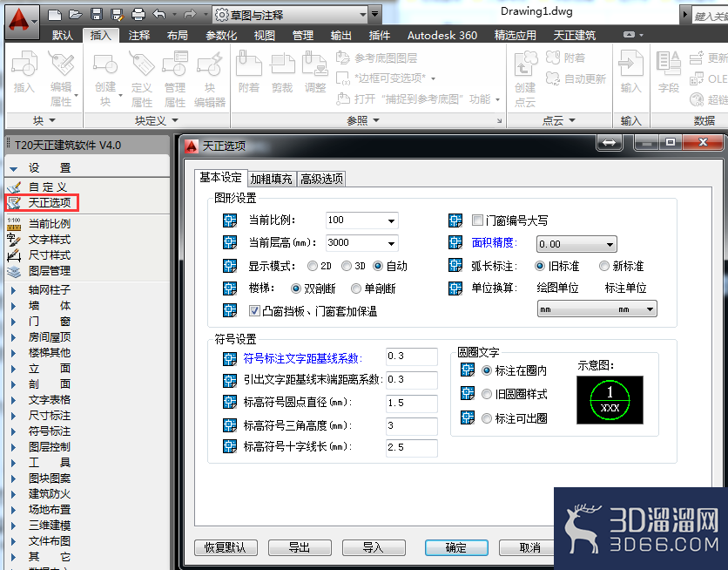Screen dimensions: 728x570
Task: Open the 天正建筑 ribbon tab
Action: pos(575,36)
